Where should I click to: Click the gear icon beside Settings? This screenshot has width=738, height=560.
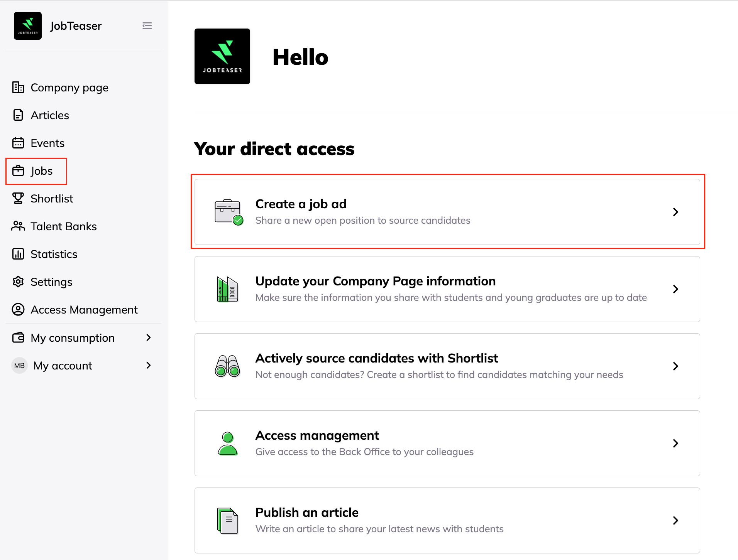pos(18,282)
